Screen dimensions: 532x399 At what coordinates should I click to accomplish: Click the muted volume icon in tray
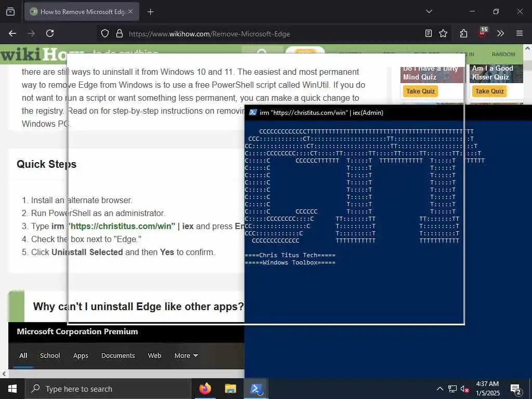point(464,389)
